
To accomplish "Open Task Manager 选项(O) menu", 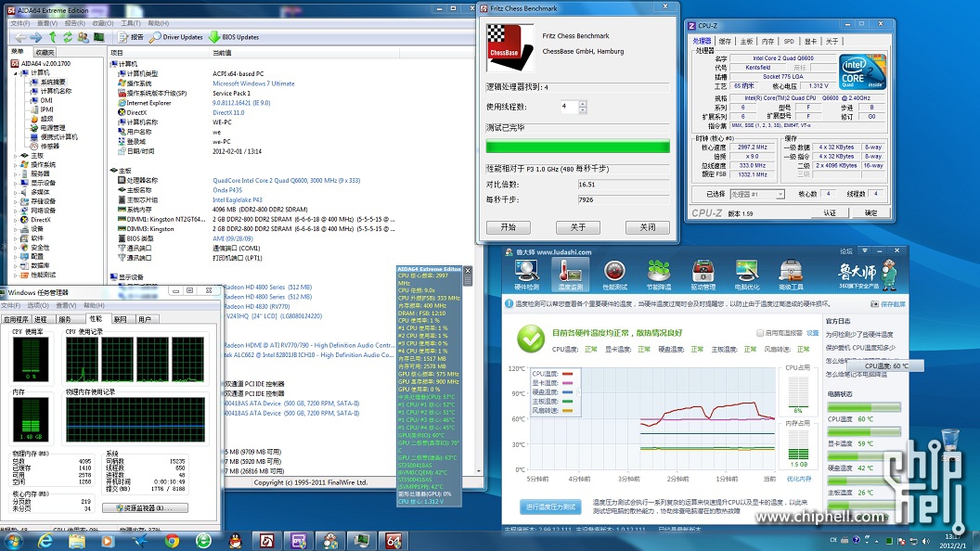I will tap(37, 305).
